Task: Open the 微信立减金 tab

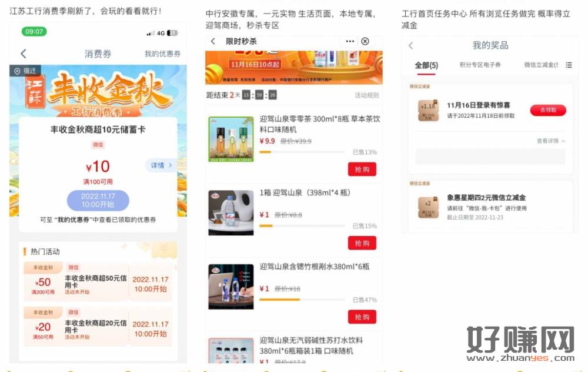Action: click(x=541, y=65)
